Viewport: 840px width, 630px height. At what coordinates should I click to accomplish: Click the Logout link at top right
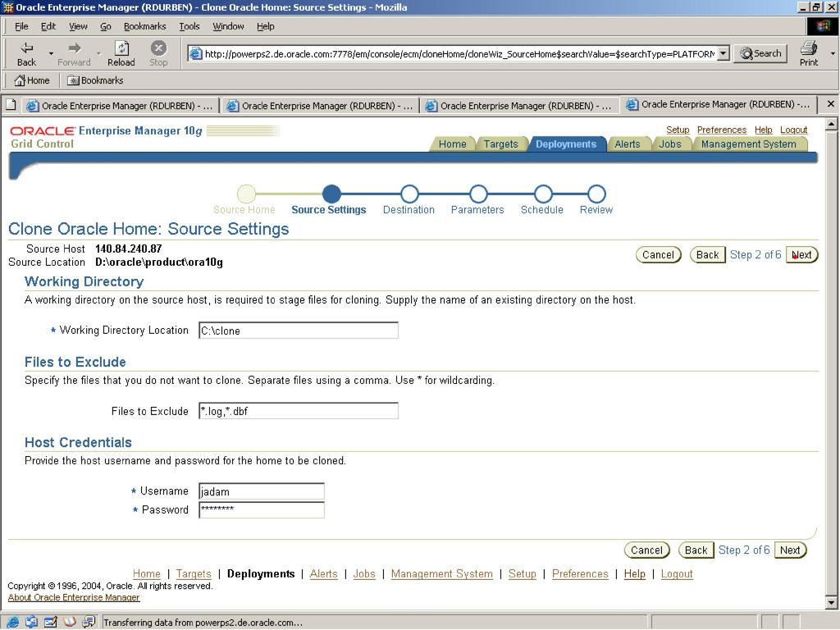coord(793,130)
